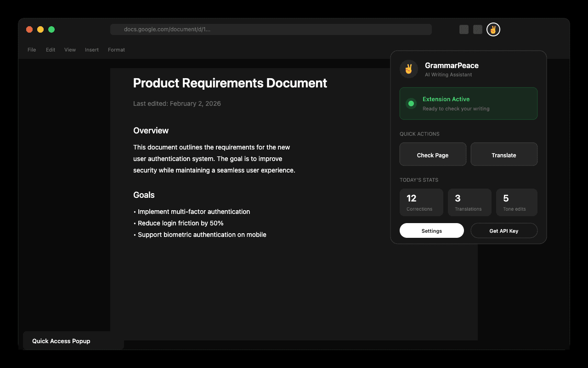
Task: Click the Tone edits stat card showing 5
Action: pos(516,202)
